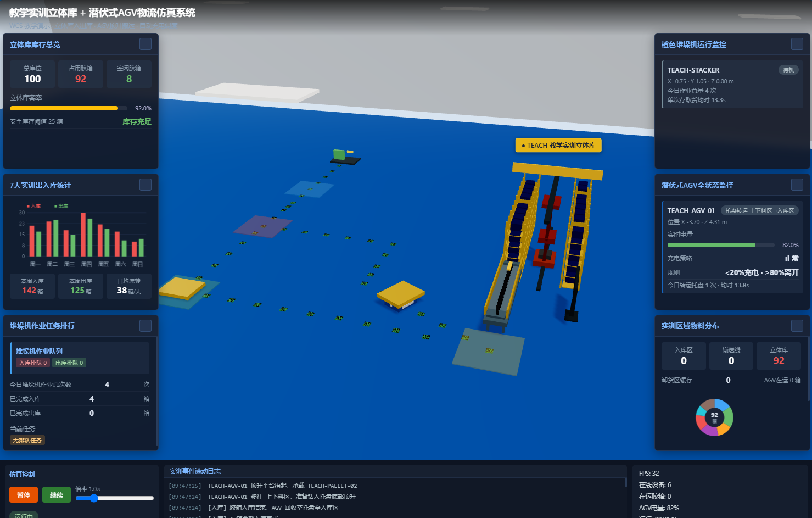
Task: Click the TEACH-AGV-01 name in AGV monitor
Action: pos(691,210)
